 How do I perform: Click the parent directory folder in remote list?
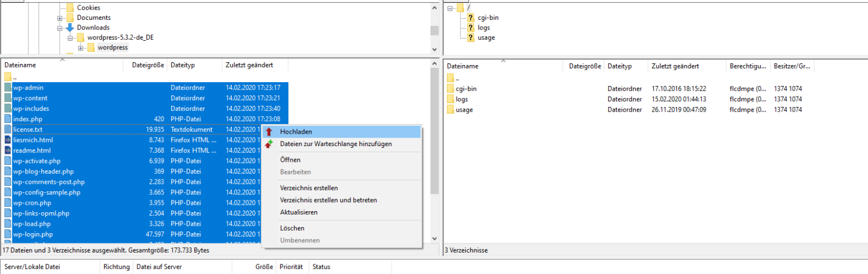[450, 78]
